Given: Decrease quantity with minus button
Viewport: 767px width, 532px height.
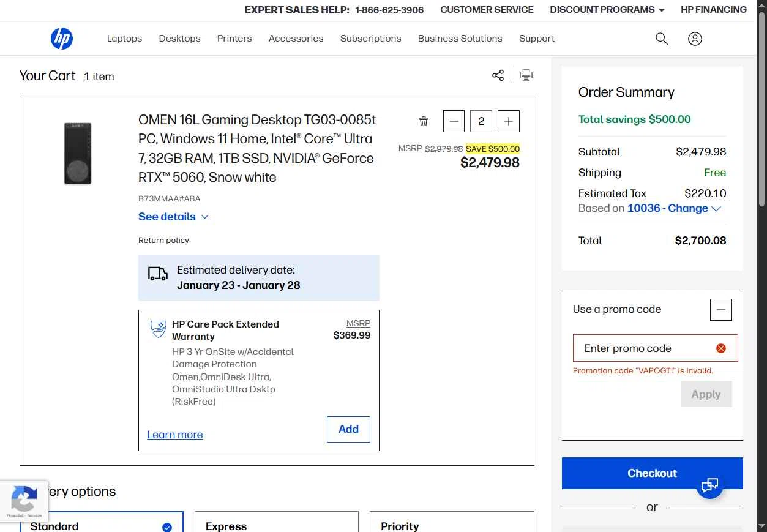Looking at the screenshot, I should [x=454, y=121].
